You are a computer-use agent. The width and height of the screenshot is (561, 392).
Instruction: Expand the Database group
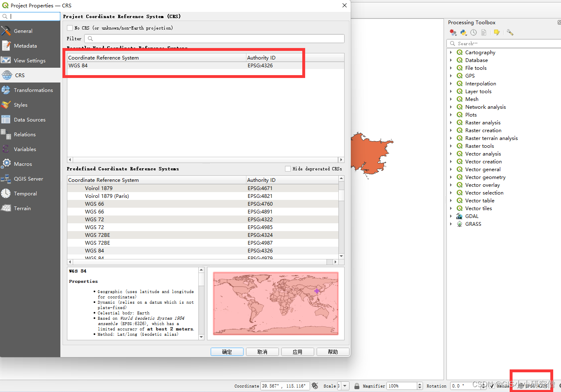tap(451, 60)
